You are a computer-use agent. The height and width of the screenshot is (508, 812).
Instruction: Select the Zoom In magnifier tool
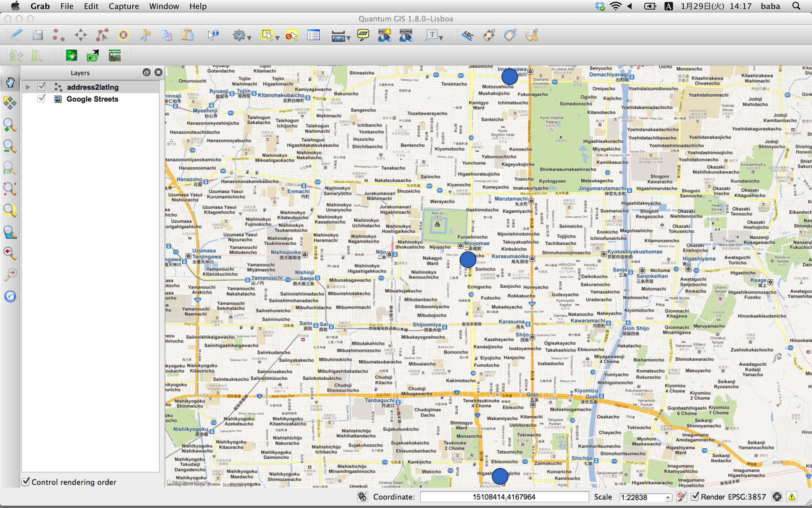[x=10, y=125]
